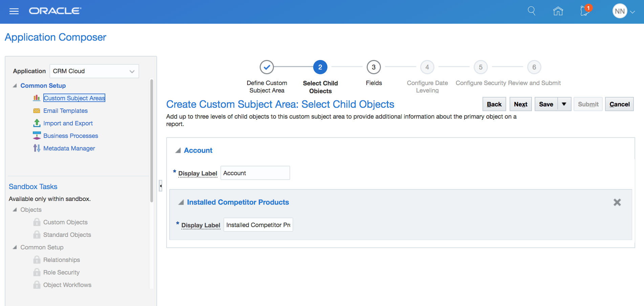Click the Import and Export icon

[37, 123]
